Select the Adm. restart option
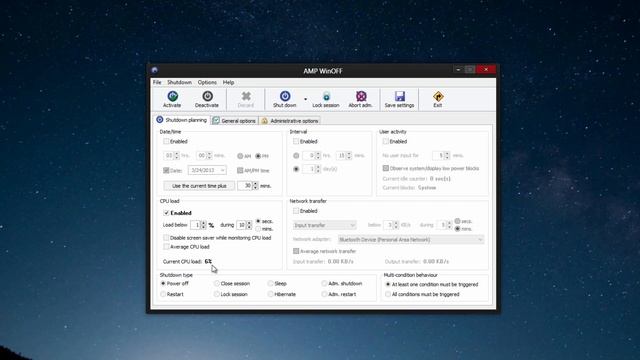Screen dimensions: 640x360 [324, 294]
